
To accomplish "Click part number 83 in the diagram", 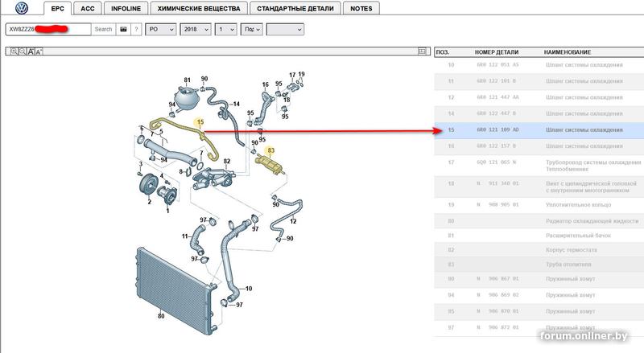I will [x=270, y=150].
